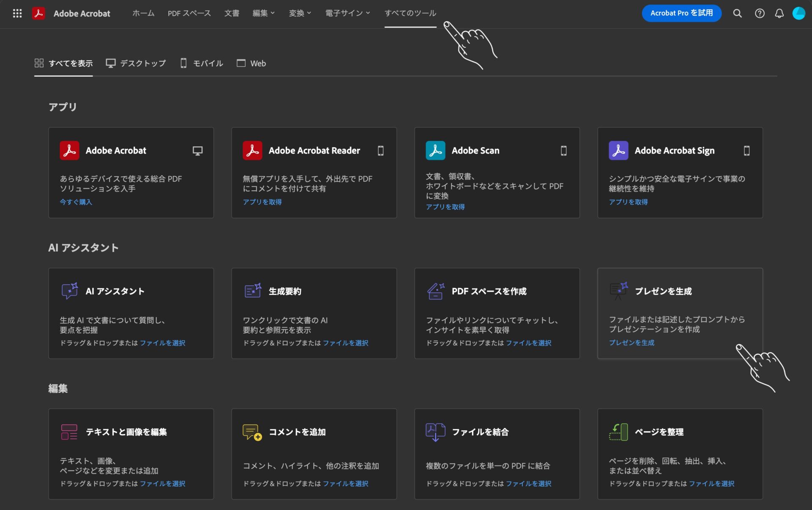Click the ファイルを結合 card title

pos(480,432)
